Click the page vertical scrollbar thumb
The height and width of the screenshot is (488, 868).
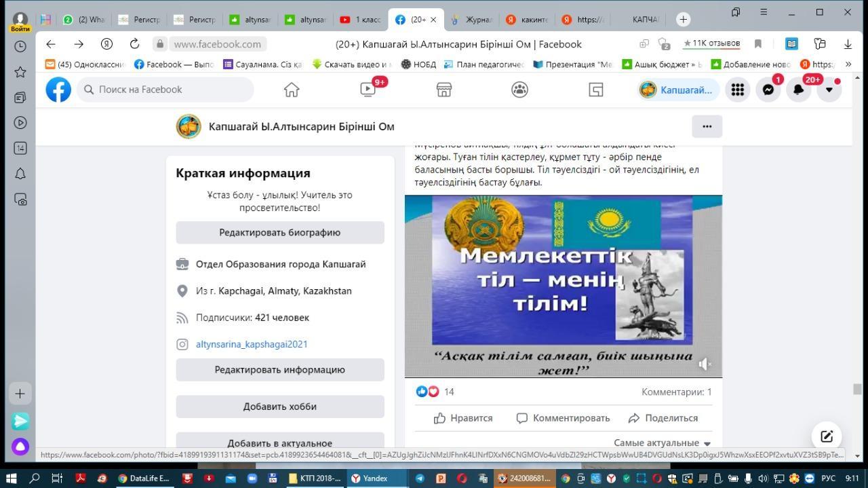click(857, 390)
